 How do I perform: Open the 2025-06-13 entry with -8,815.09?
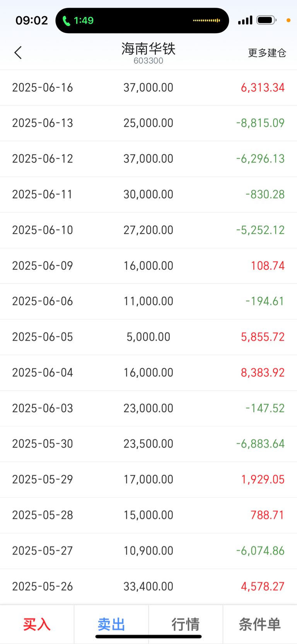[148, 123]
